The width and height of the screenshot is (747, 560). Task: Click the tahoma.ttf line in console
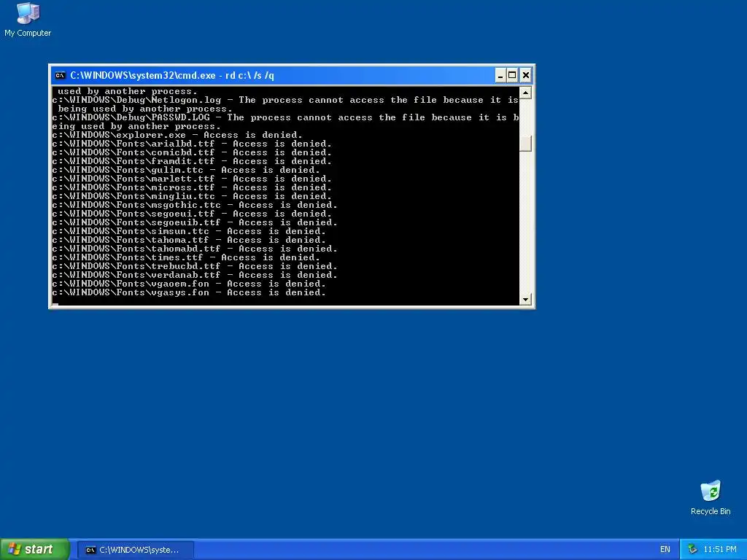tap(189, 240)
